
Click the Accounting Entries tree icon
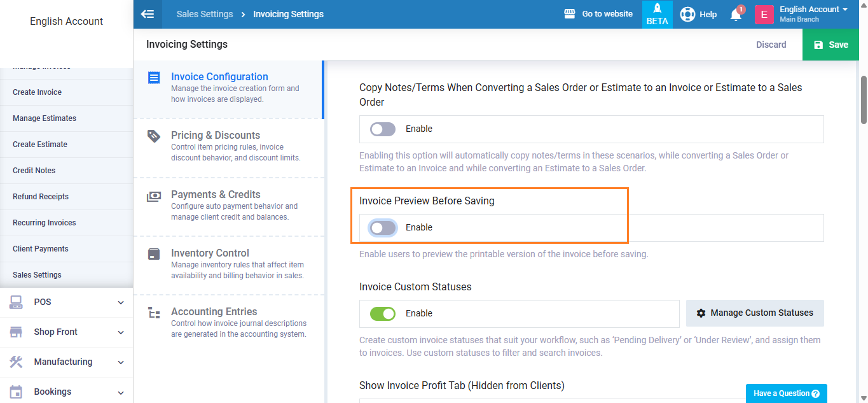coord(154,313)
